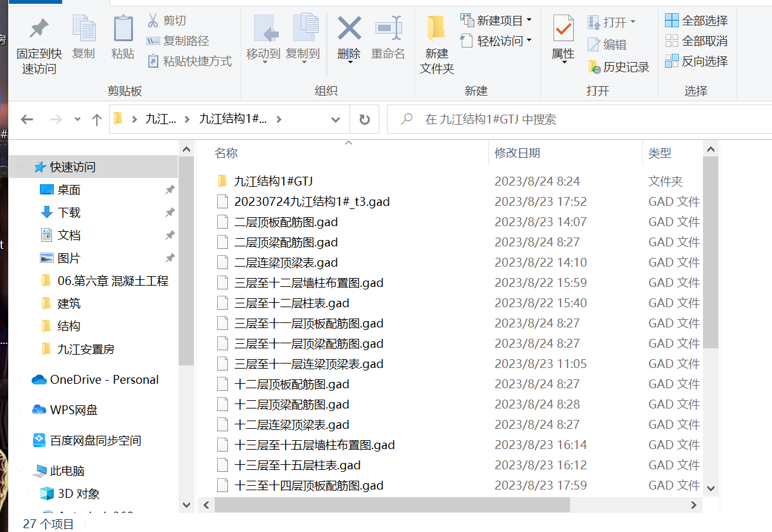772x532 pixels.
Task: Open the recent locations dropdown
Action: point(77,119)
